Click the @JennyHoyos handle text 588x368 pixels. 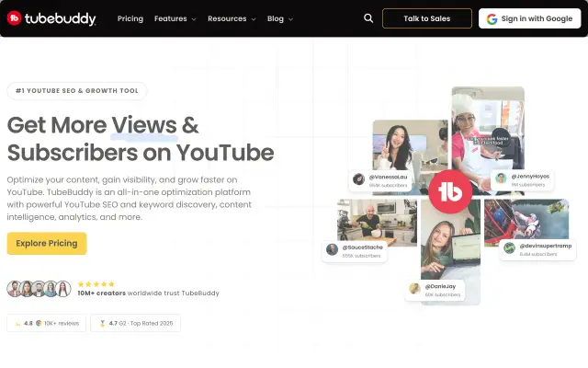(x=530, y=176)
